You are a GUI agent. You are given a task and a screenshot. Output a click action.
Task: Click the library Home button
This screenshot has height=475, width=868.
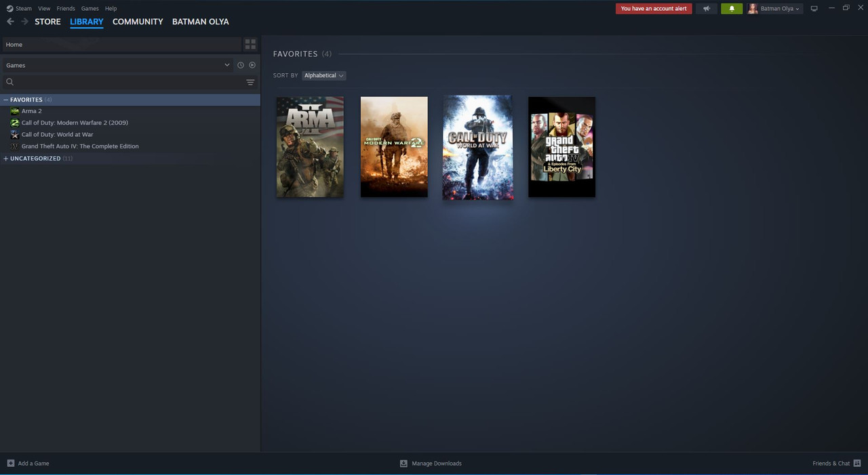click(x=121, y=45)
